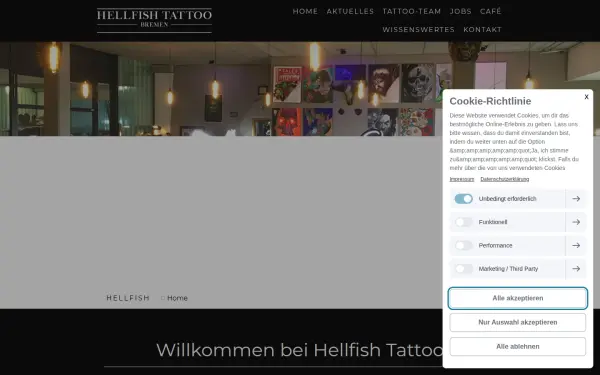Screen dimensions: 600x375
Task: Select the JOBS navigation item
Action: (460, 11)
